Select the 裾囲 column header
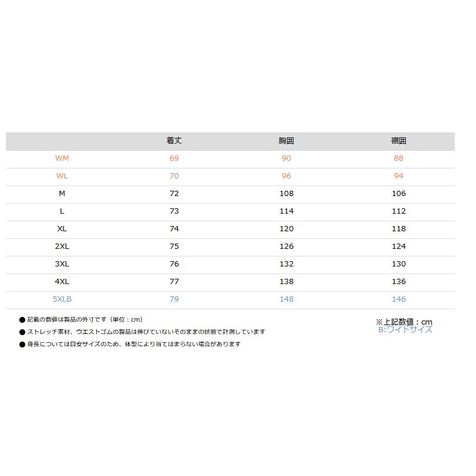Viewport: 476px width, 476px height. coord(399,140)
